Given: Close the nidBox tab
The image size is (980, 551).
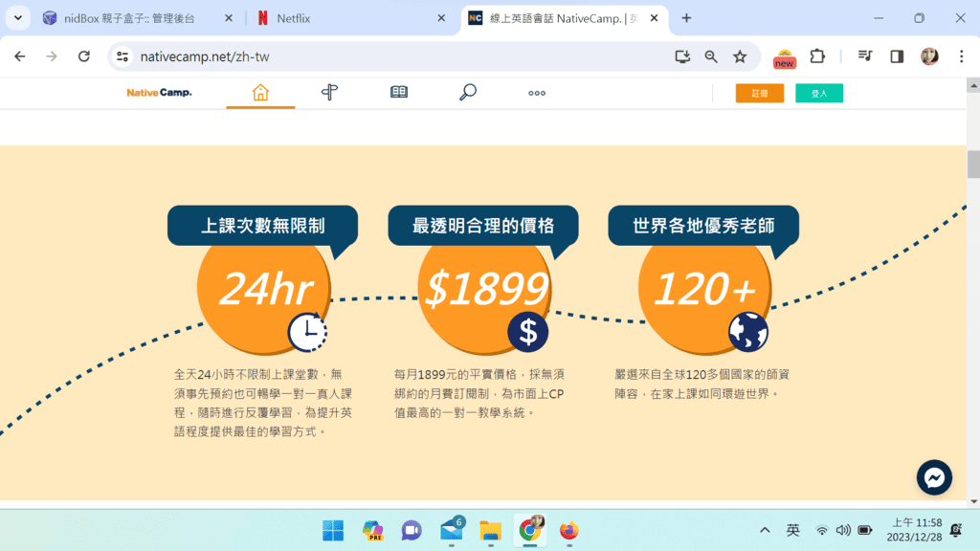Looking at the screenshot, I should tap(229, 18).
